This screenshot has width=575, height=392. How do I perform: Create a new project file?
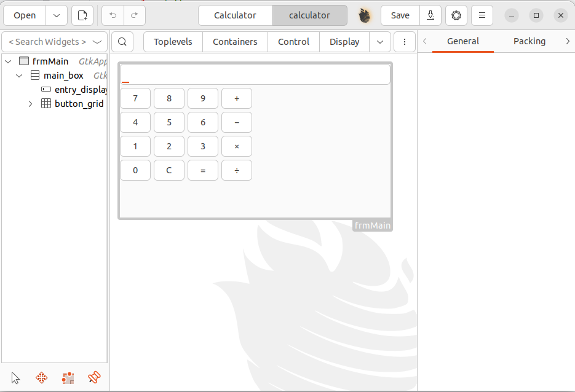pos(82,15)
